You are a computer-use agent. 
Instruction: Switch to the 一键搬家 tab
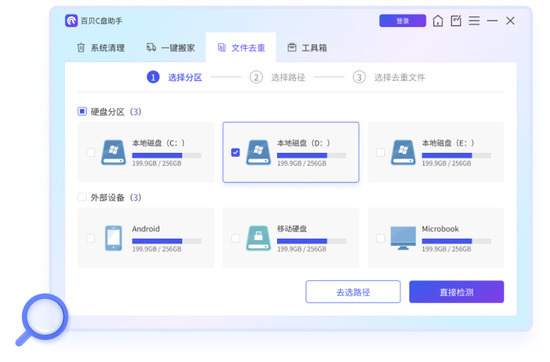(171, 48)
